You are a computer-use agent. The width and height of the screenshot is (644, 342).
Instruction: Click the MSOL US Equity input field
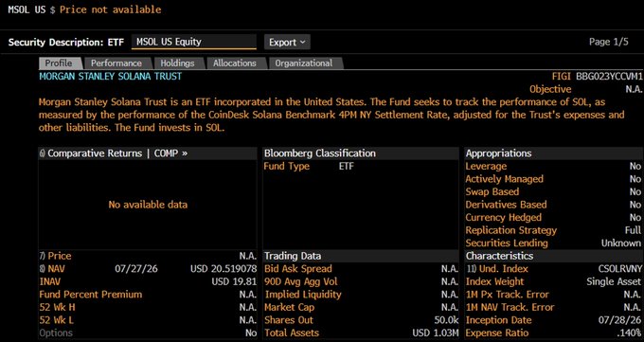tap(194, 42)
